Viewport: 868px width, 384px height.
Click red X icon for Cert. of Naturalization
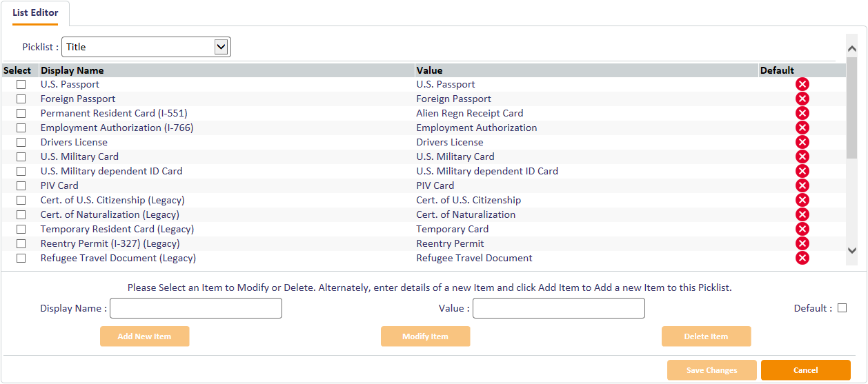click(x=802, y=214)
